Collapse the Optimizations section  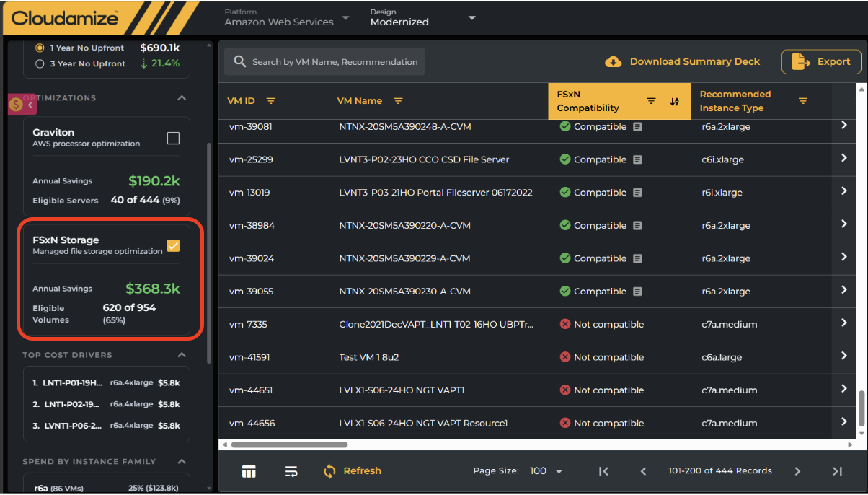pyautogui.click(x=182, y=98)
